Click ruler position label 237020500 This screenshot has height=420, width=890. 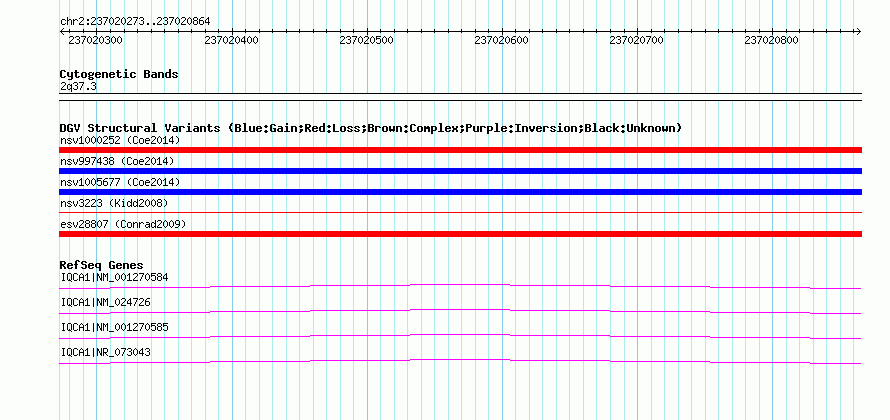(367, 40)
